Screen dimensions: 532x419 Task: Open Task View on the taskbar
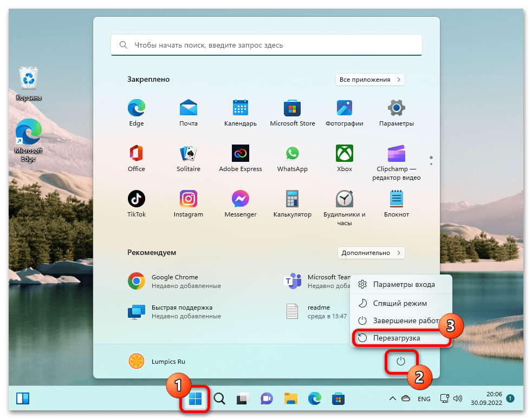click(x=243, y=398)
